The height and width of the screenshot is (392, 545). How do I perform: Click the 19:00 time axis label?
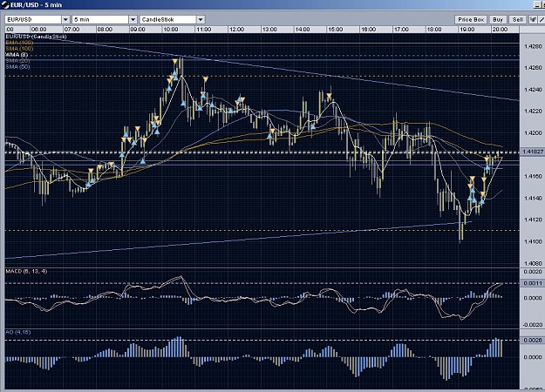467,30
